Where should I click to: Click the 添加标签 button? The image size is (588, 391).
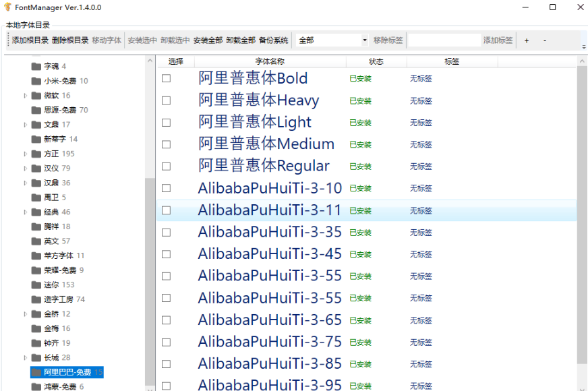[498, 40]
